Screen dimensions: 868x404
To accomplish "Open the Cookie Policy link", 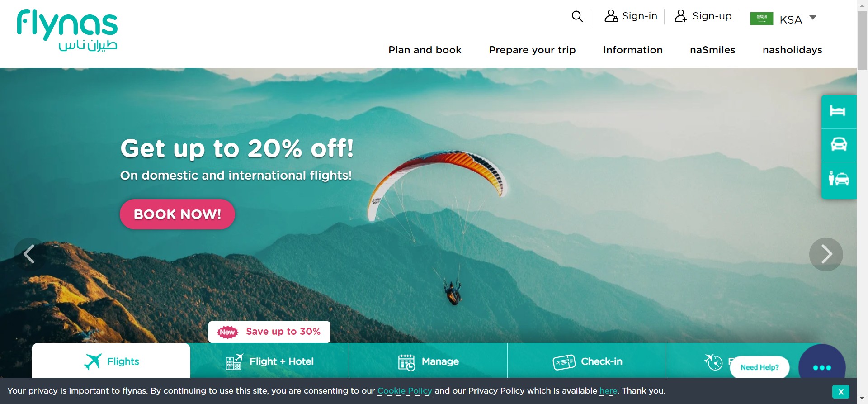I will (x=405, y=391).
